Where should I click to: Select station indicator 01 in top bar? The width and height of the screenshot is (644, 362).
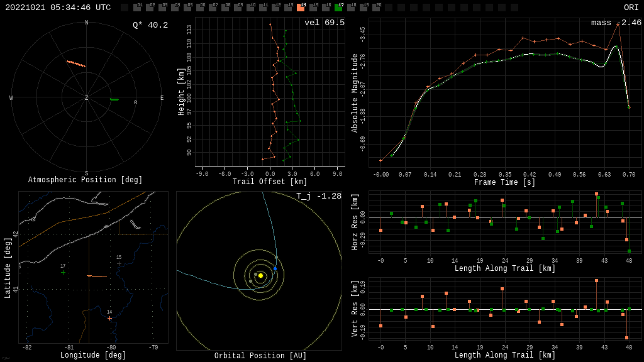click(x=137, y=7)
